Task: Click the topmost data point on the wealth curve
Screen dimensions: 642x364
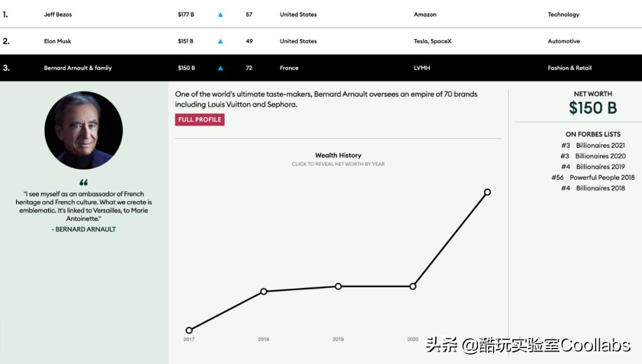Action: 487,192
